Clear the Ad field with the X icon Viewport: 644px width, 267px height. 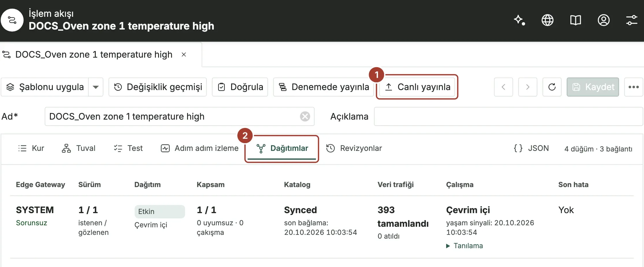tap(305, 116)
